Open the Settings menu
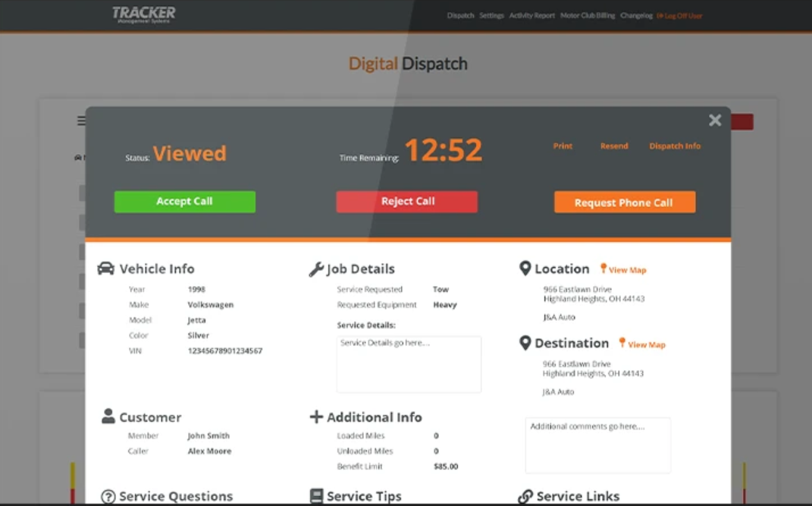 click(x=491, y=14)
